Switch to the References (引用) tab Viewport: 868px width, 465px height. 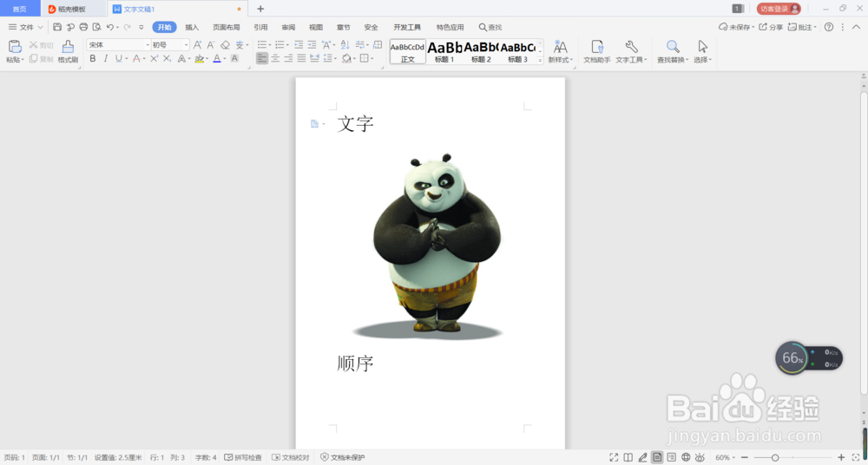260,27
